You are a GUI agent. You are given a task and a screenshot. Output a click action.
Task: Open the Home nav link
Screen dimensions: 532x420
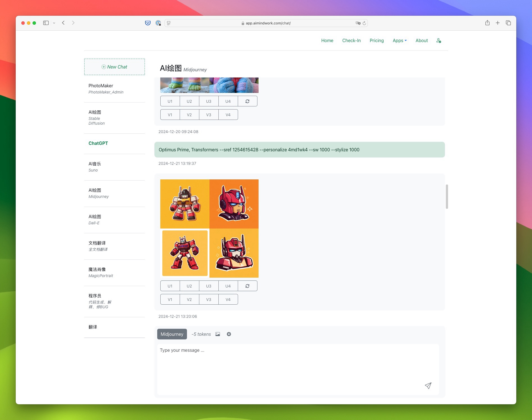tap(327, 40)
